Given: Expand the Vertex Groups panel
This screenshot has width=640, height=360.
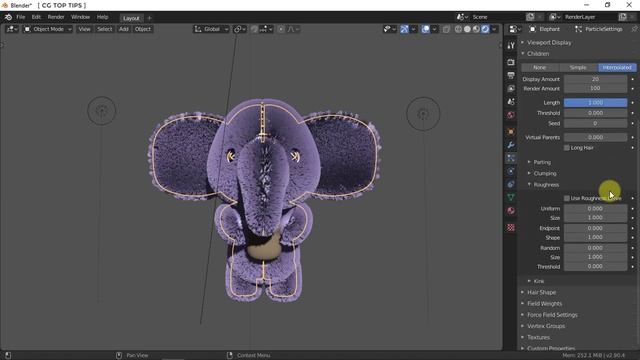Looking at the screenshot, I should click(x=546, y=326).
